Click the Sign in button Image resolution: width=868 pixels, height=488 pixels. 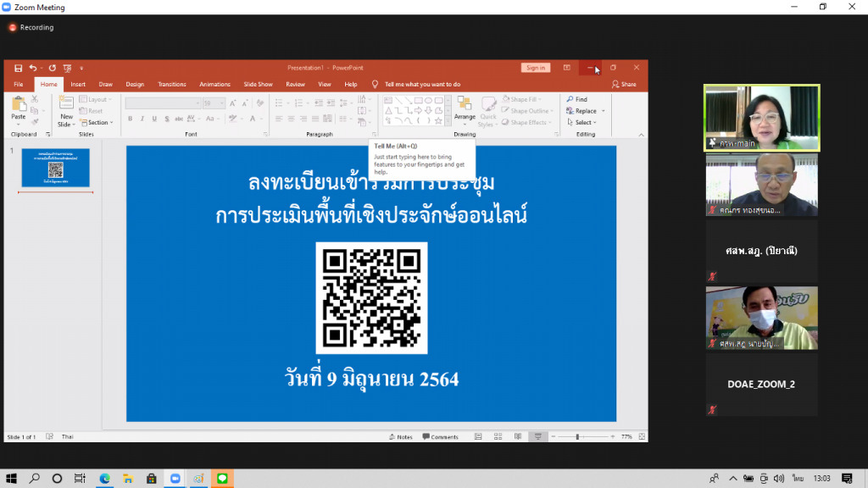(x=536, y=68)
